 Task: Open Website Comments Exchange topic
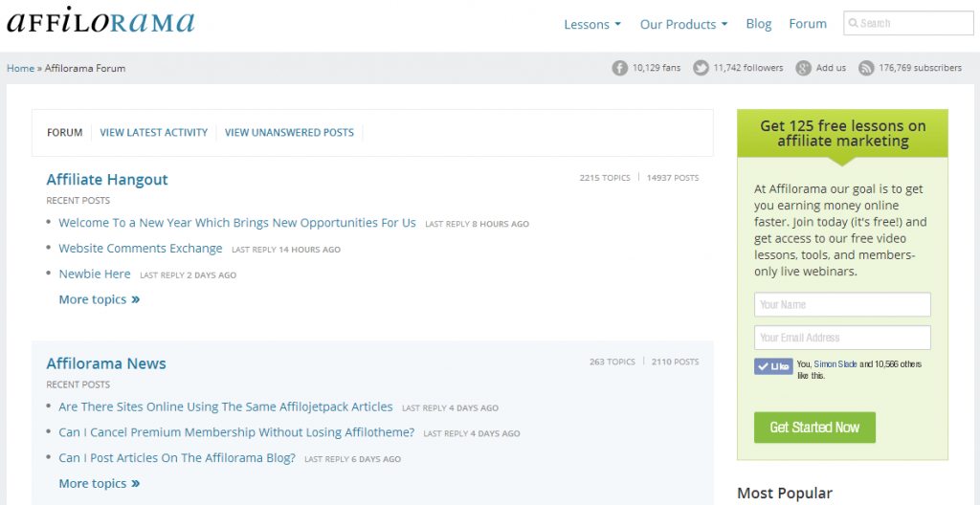(x=141, y=248)
